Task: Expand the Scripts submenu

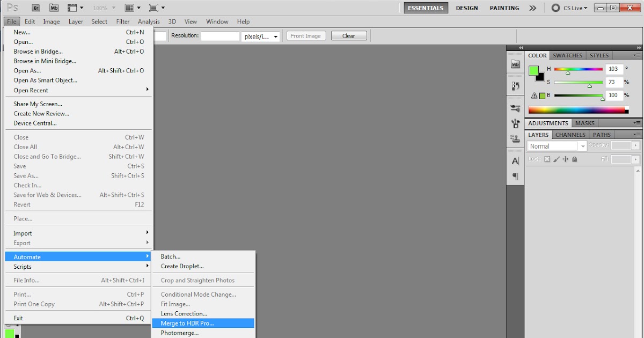Action: coord(79,267)
